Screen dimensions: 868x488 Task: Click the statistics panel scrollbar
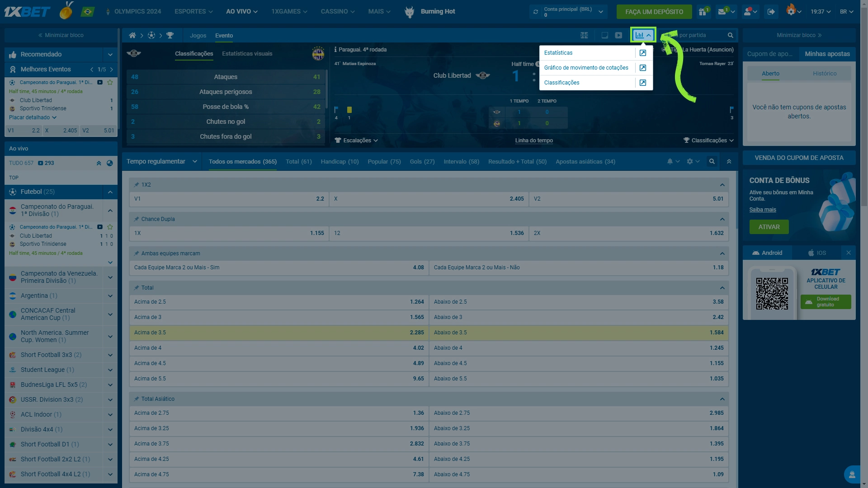pyautogui.click(x=326, y=88)
